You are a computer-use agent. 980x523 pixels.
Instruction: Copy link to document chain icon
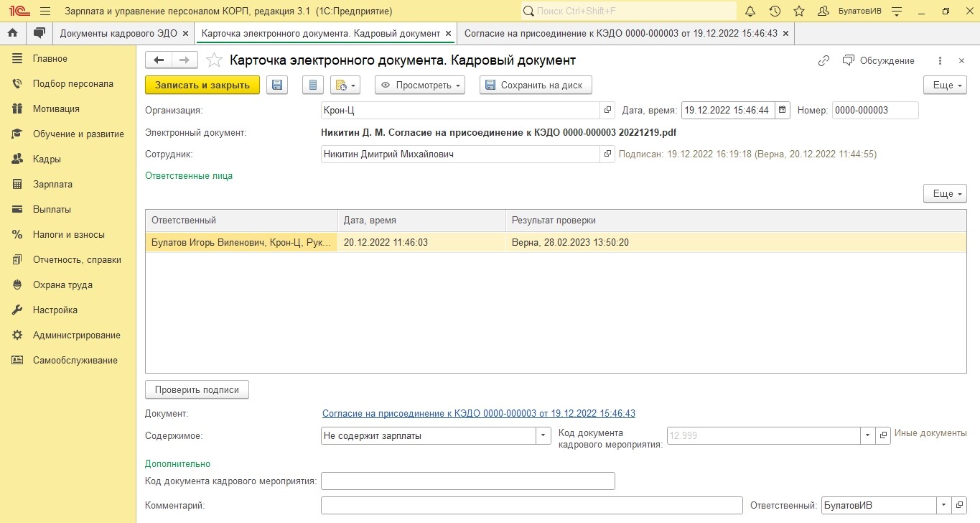click(x=823, y=60)
